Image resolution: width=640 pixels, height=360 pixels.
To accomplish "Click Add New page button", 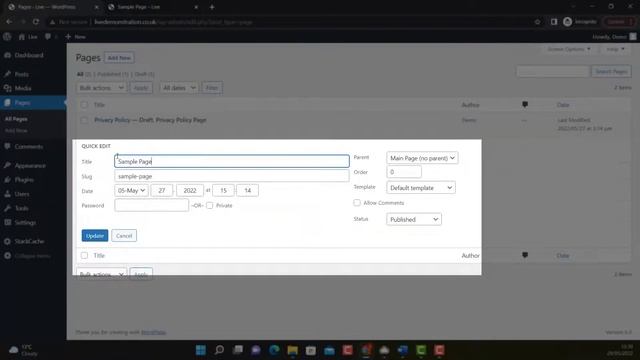I will pos(119,58).
